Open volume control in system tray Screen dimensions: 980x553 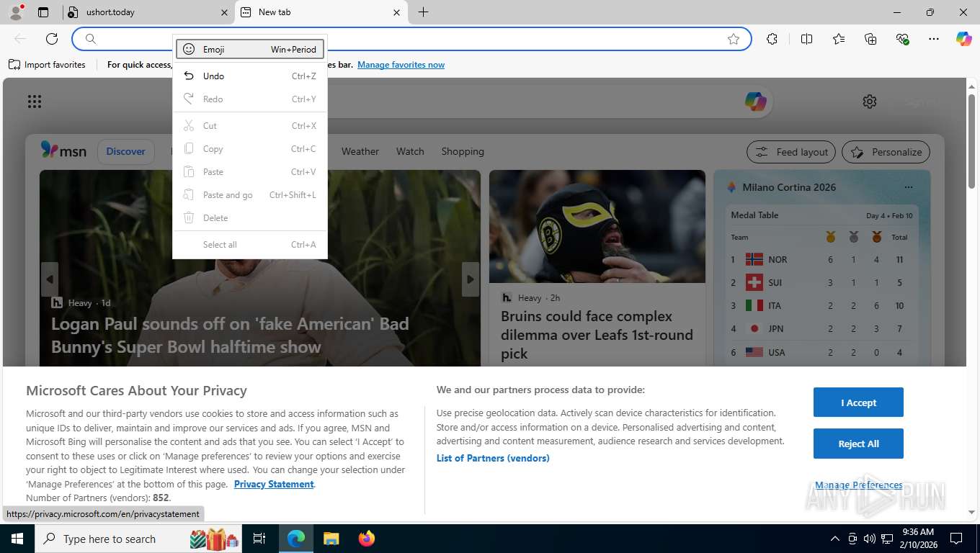click(870, 539)
